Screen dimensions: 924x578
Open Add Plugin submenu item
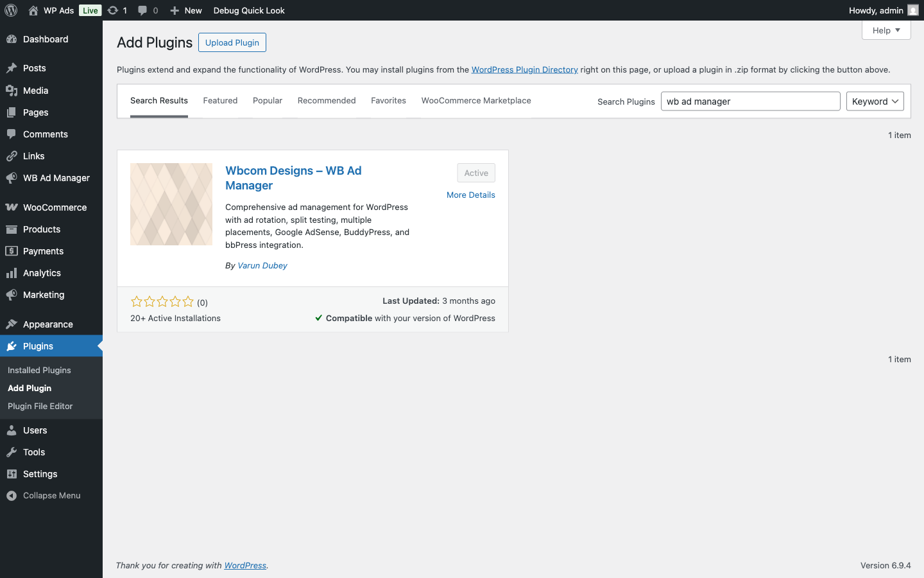tap(30, 388)
